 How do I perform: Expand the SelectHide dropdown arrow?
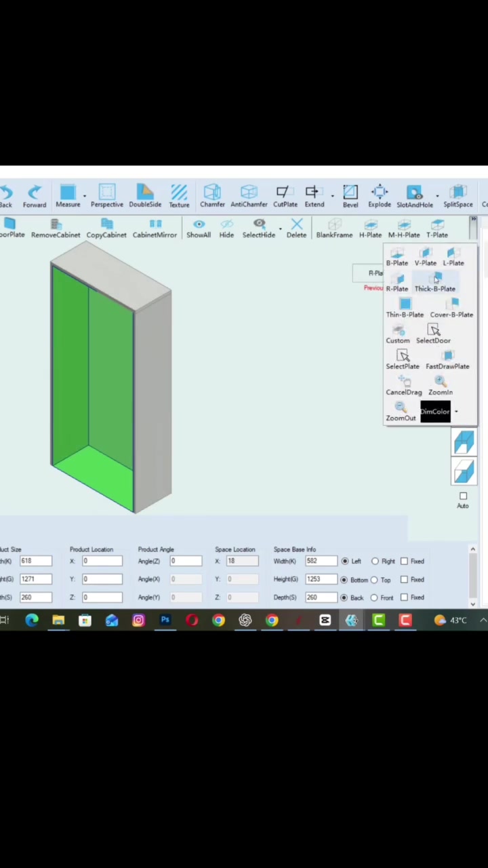(280, 229)
